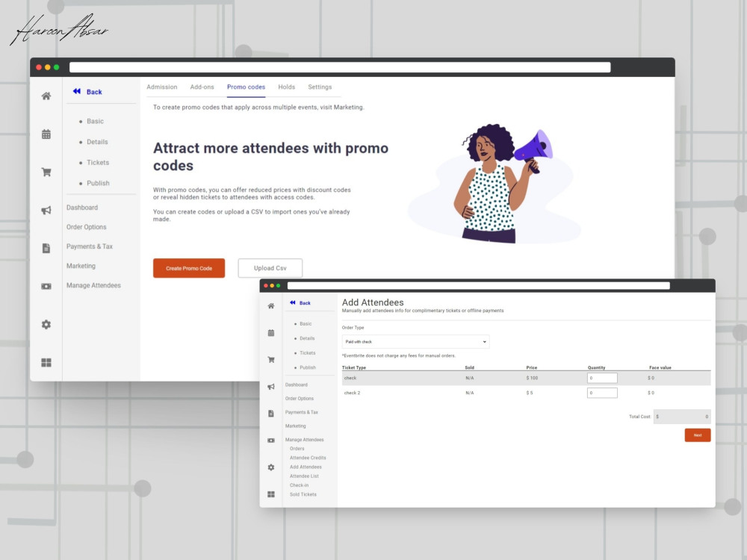Image resolution: width=747 pixels, height=560 pixels.
Task: Open Add Attendees submenu item
Action: tap(306, 467)
